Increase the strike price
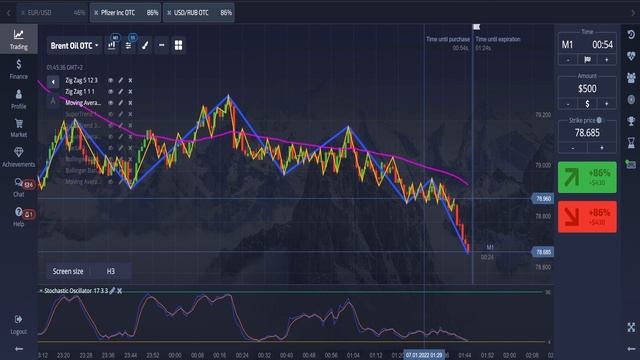This screenshot has height=360, width=640. click(602, 148)
